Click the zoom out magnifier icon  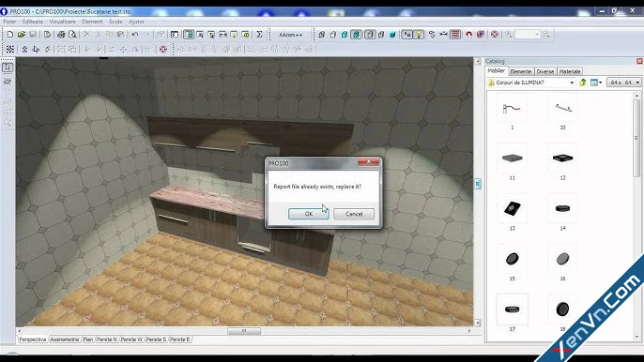pos(546,35)
